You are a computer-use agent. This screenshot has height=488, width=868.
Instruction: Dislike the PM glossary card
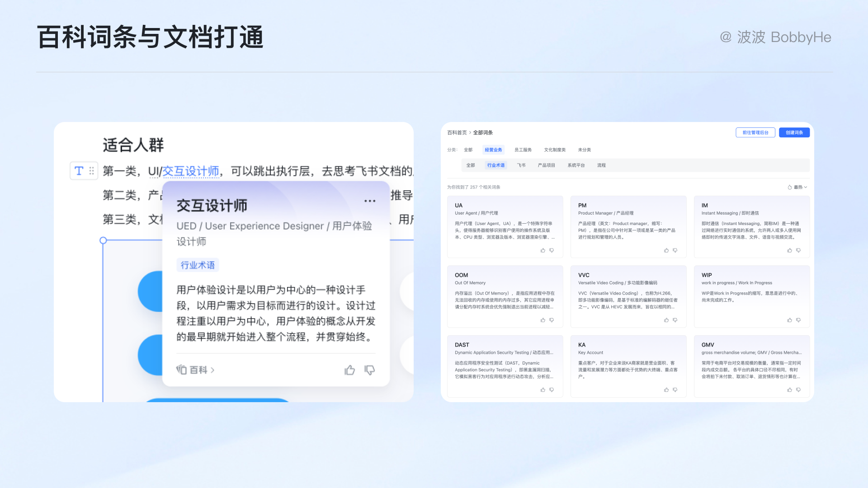[675, 250]
